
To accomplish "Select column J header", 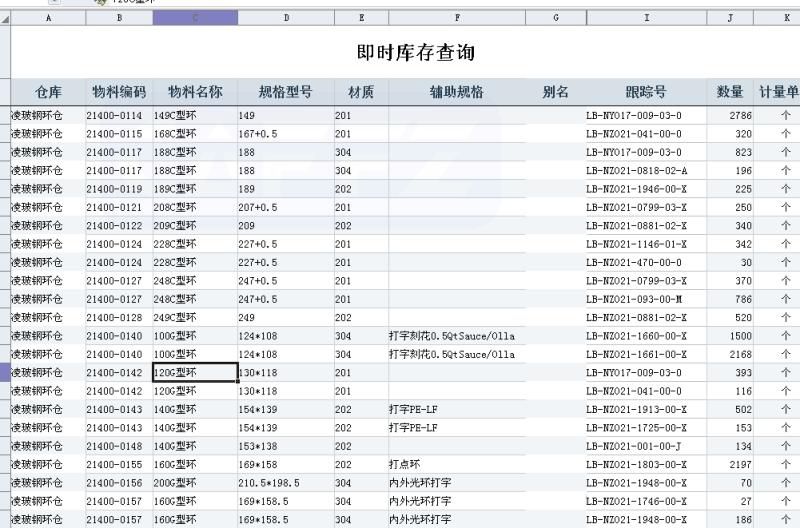I will (x=730, y=18).
